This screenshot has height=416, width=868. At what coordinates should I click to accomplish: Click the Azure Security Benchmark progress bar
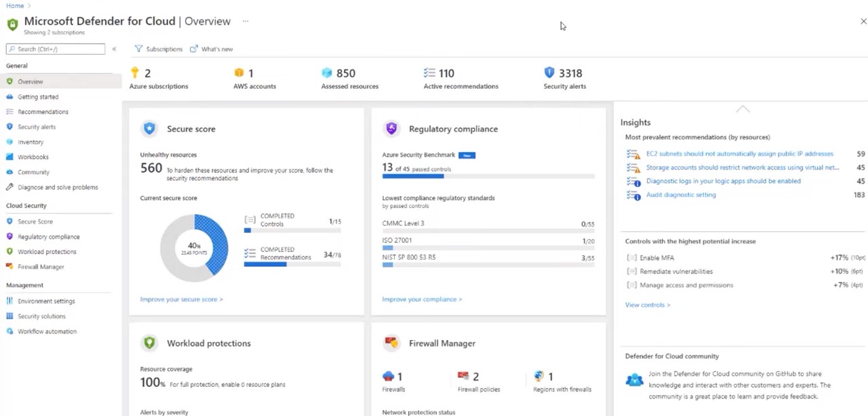[488, 176]
